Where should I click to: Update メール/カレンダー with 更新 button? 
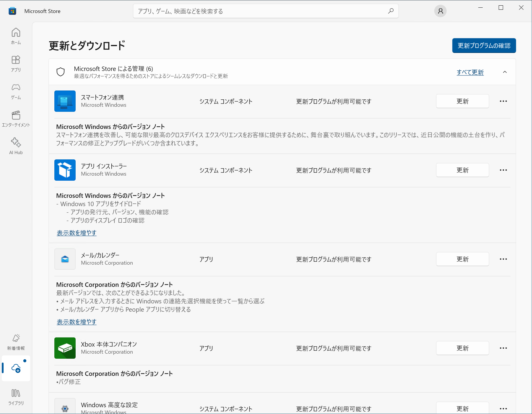462,259
